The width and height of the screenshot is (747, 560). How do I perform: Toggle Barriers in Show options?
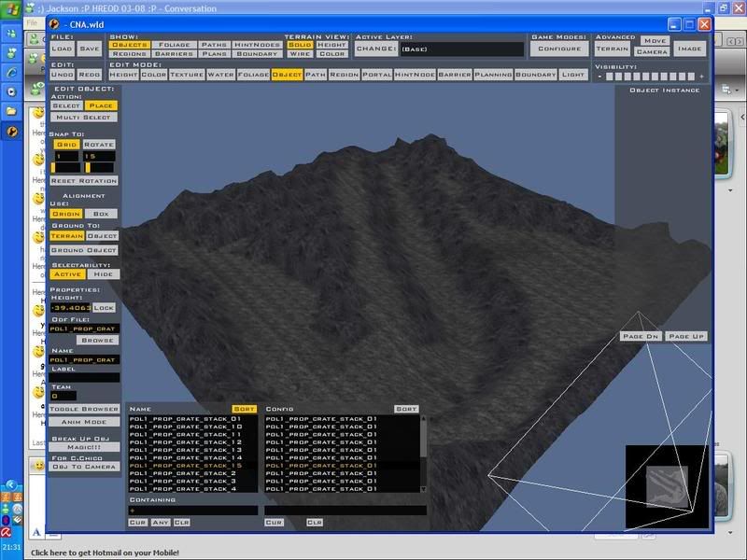click(175, 54)
